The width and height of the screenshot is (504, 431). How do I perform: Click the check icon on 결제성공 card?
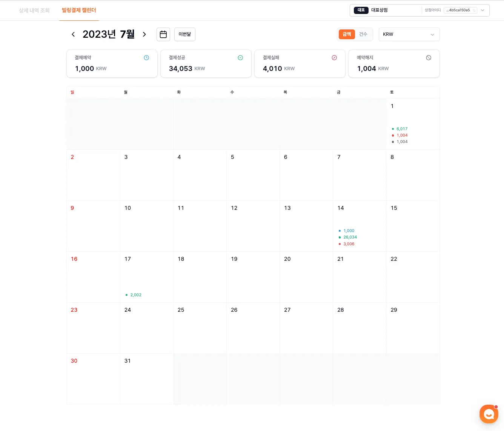240,58
